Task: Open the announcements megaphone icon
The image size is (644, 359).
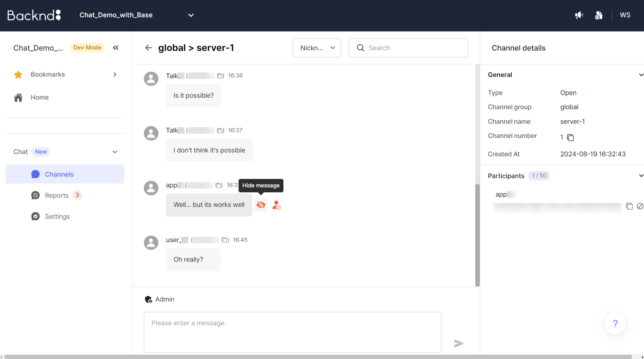Action: [x=579, y=15]
